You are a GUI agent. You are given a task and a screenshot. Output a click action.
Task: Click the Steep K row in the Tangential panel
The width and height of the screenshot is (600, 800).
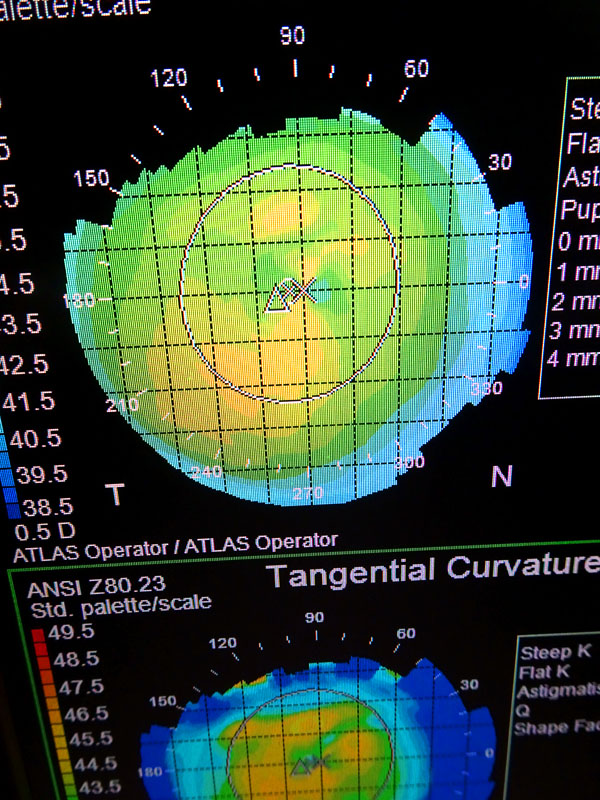556,652
